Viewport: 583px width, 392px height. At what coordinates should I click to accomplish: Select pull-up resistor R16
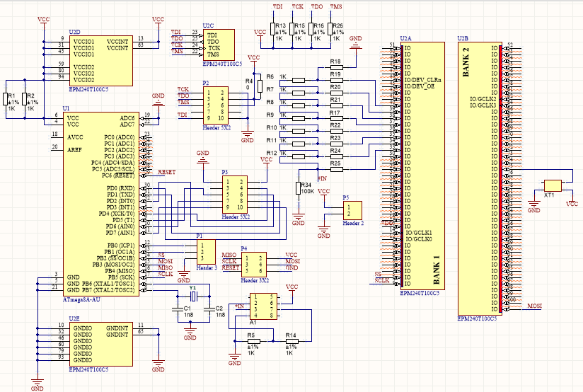click(x=311, y=28)
